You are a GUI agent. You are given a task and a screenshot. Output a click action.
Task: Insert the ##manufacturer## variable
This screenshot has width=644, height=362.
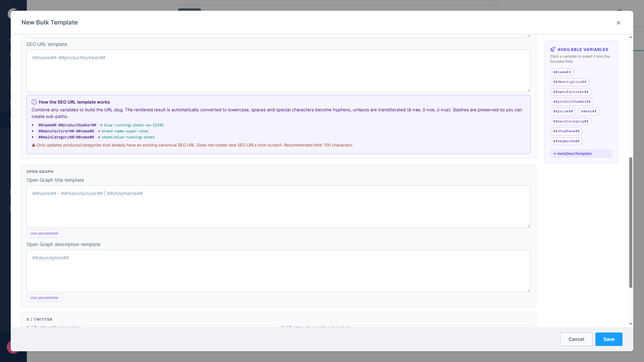[571, 92]
